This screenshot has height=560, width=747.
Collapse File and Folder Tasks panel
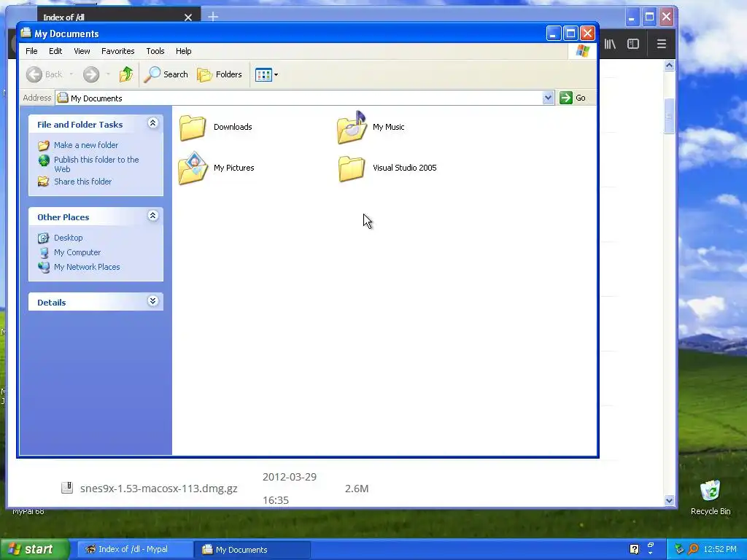click(x=153, y=123)
